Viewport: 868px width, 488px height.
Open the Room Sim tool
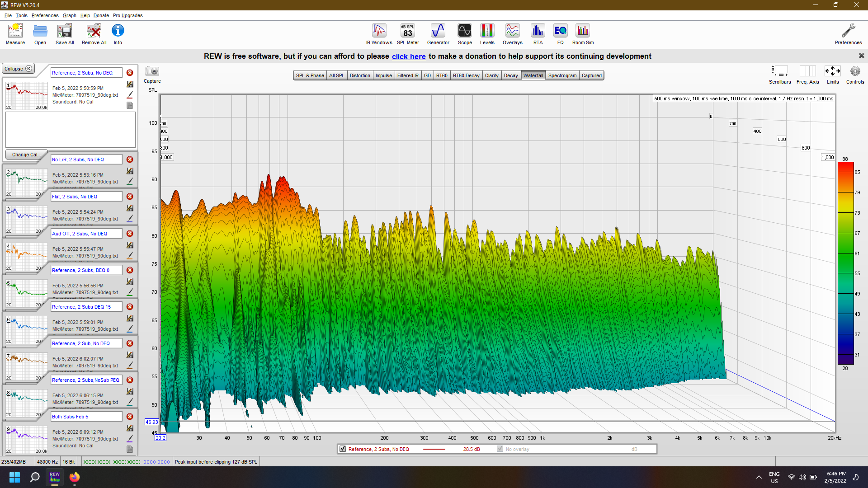pyautogui.click(x=583, y=34)
